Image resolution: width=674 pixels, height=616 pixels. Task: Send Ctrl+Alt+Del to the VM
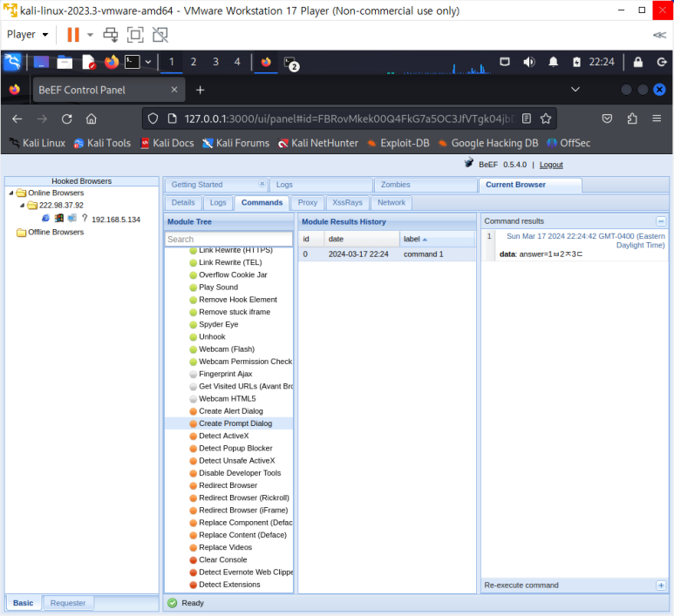(111, 35)
